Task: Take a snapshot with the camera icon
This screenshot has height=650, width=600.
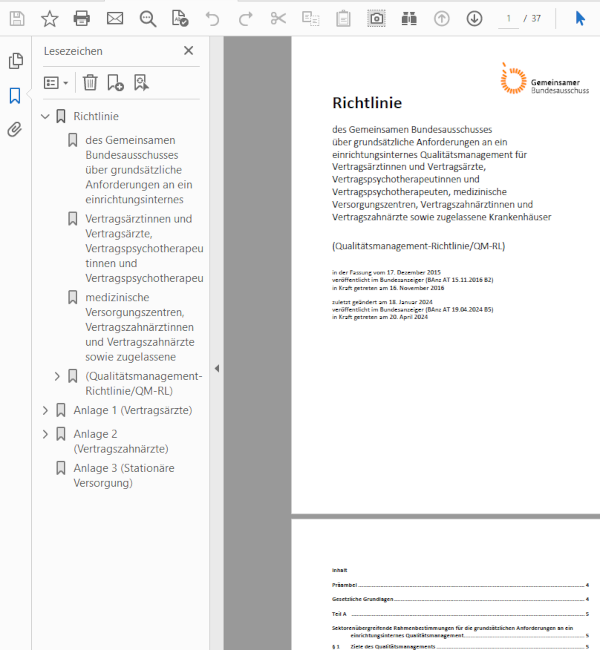Action: pyautogui.click(x=376, y=18)
